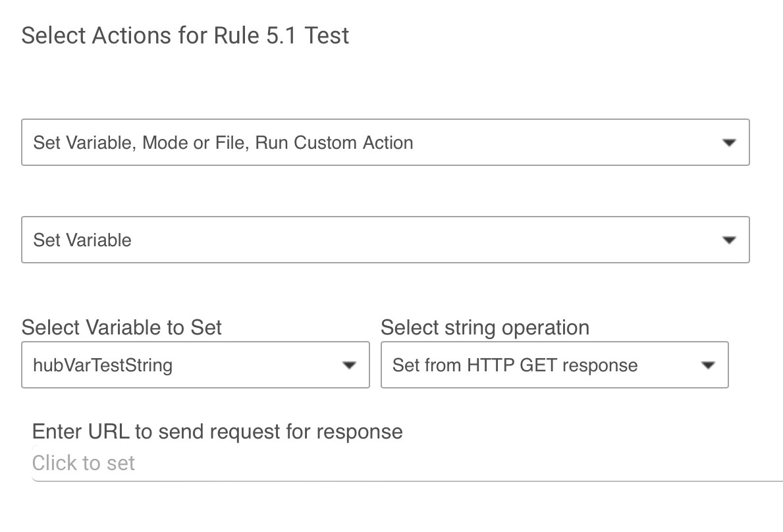This screenshot has height=532, width=783.
Task: Click the variable selector showing hubVarTestString
Action: tap(196, 365)
